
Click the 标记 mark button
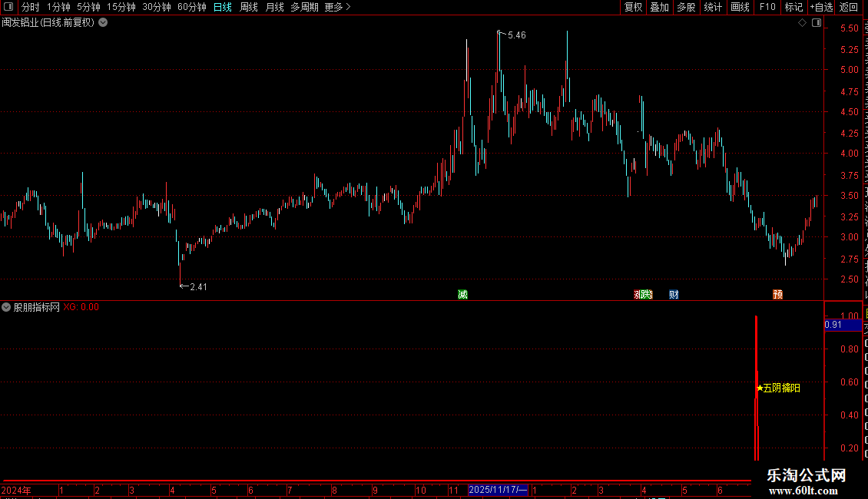point(793,7)
